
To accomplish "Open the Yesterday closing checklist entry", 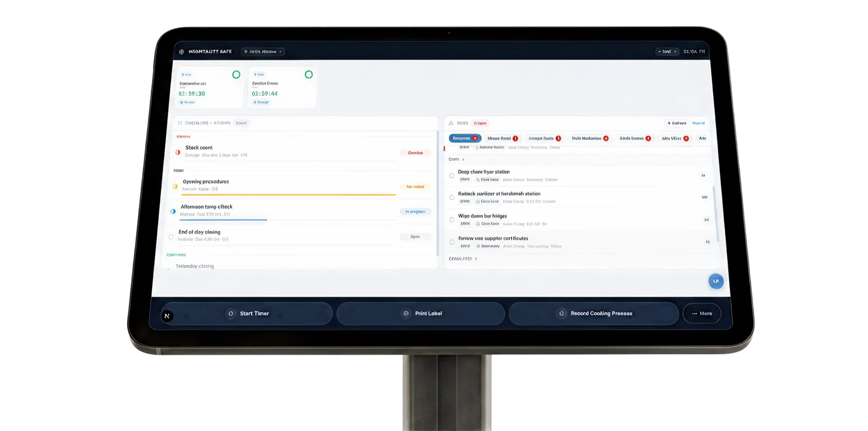I will tap(195, 266).
